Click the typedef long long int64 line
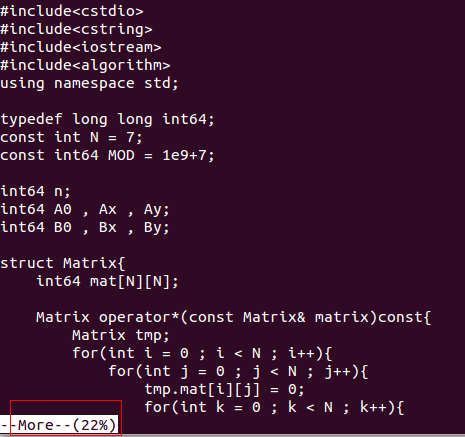This screenshot has height=437, width=465. (x=107, y=119)
